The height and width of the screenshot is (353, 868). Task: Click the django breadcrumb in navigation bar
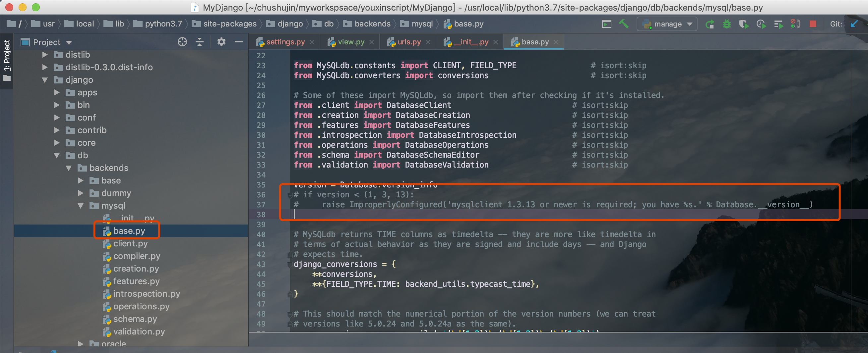(x=284, y=24)
